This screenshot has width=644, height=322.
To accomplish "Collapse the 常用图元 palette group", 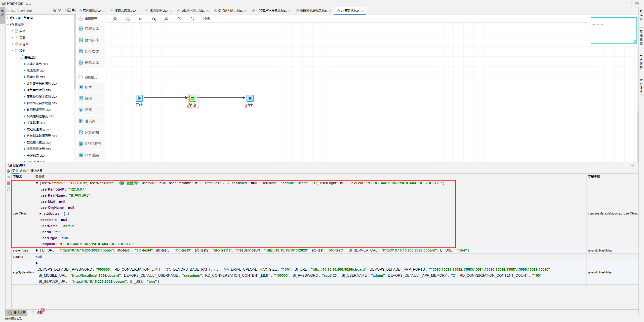I will (81, 19).
